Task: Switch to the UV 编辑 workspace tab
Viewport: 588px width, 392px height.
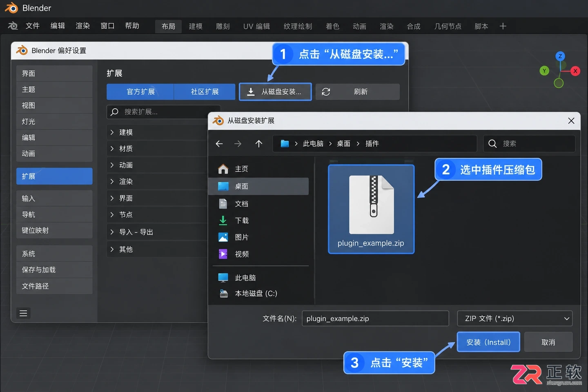Action: (256, 27)
